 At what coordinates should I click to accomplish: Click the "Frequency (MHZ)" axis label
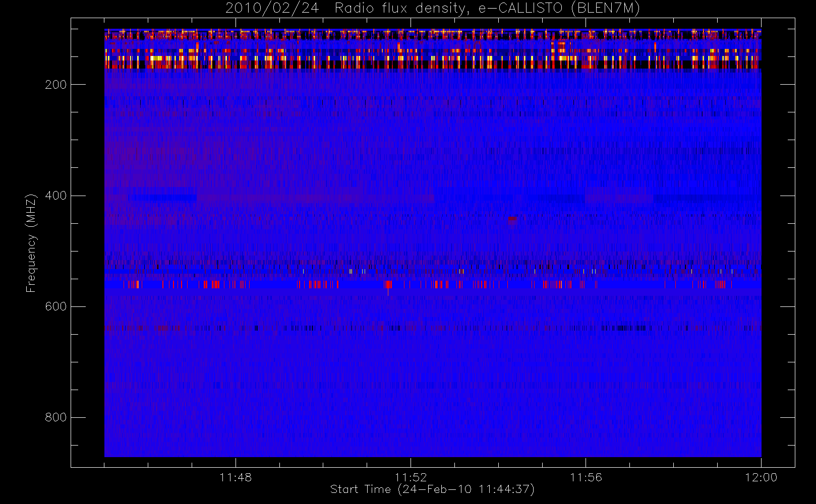pyautogui.click(x=31, y=243)
